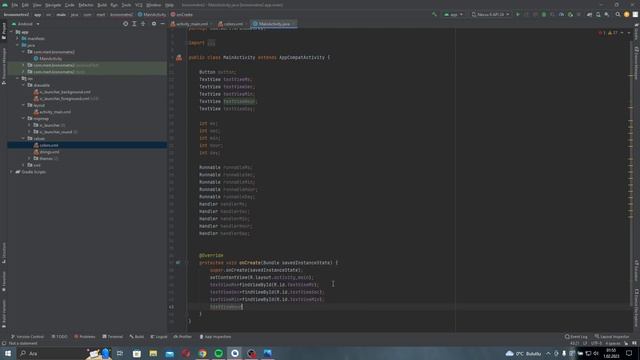Screen dimensions: 640x360
Task: Switch to the activity_main.xml editor tab
Action: point(189,24)
